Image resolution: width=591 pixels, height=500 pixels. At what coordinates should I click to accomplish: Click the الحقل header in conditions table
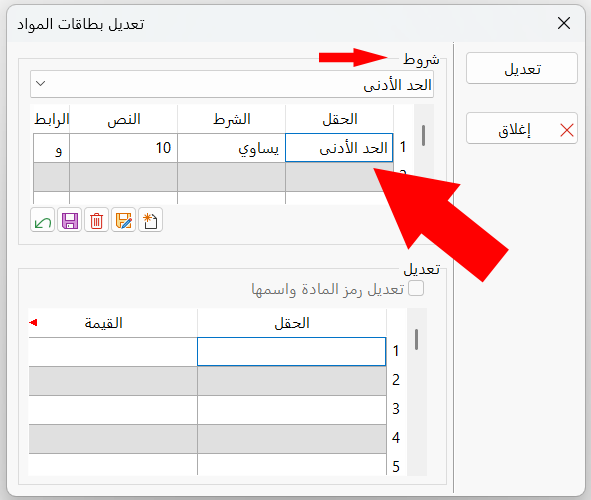coord(340,119)
